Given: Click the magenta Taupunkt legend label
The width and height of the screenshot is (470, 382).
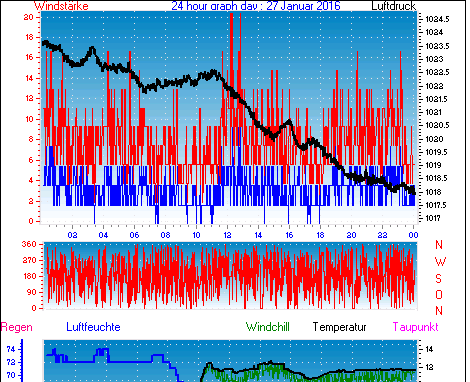Looking at the screenshot, I should [x=415, y=327].
